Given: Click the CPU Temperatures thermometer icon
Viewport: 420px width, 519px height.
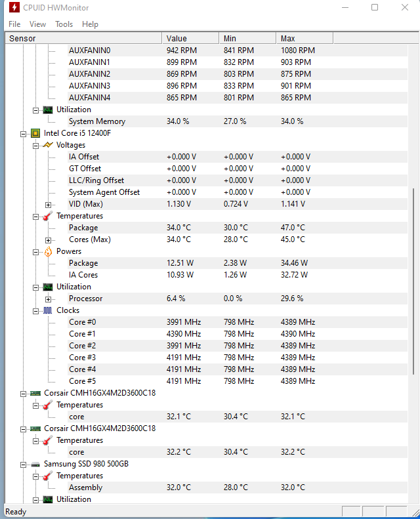Looking at the screenshot, I should click(48, 216).
